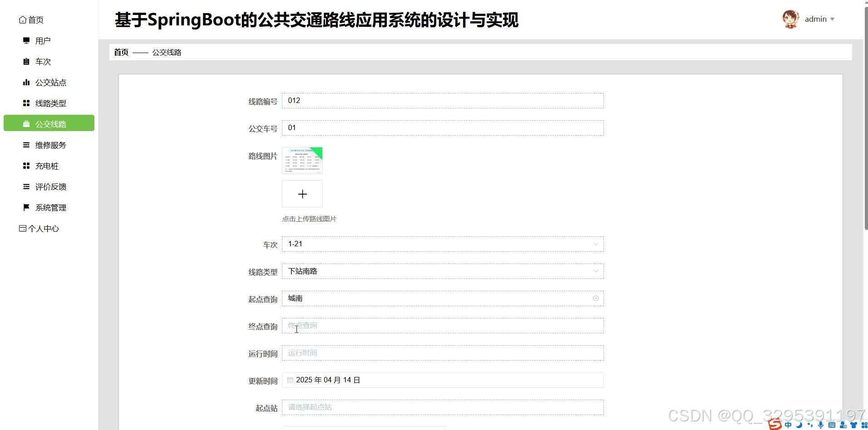Viewport: 868px width, 430px height.
Task: Open 公交站点 via its bar-chart icon
Action: coord(26,82)
